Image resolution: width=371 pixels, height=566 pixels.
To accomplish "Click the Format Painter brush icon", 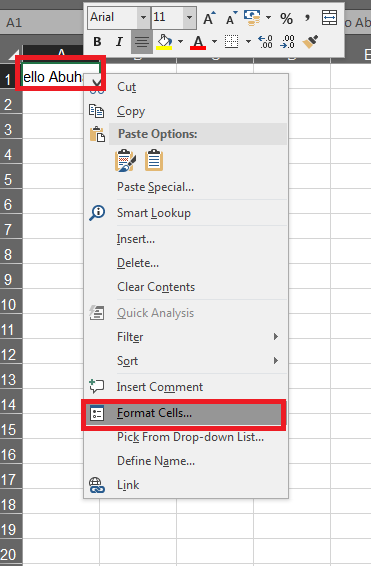I will pos(310,42).
